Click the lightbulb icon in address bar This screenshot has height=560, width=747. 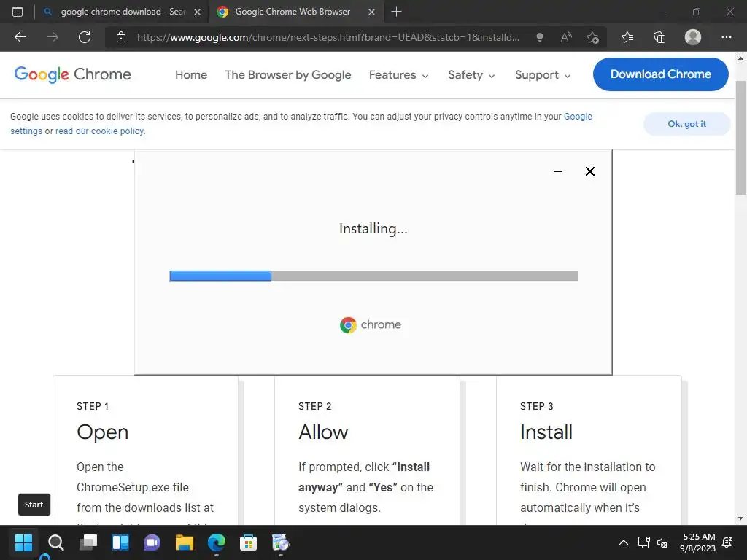(x=540, y=37)
